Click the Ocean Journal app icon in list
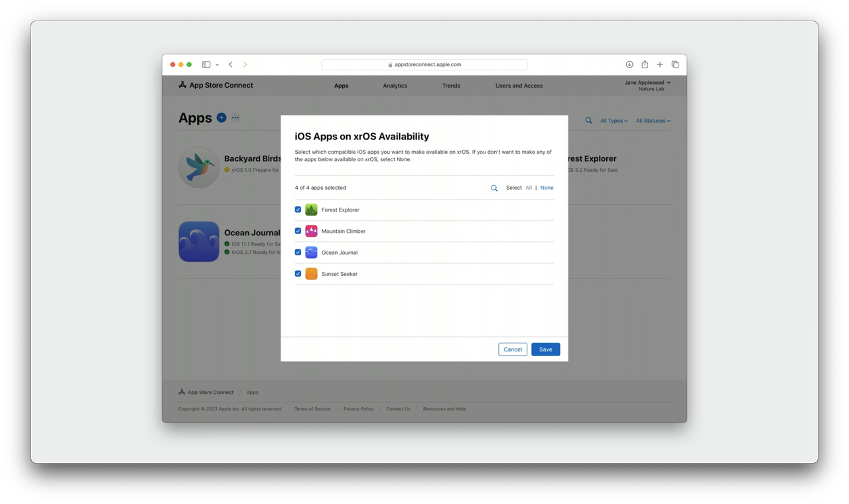The image size is (849, 504). [311, 252]
